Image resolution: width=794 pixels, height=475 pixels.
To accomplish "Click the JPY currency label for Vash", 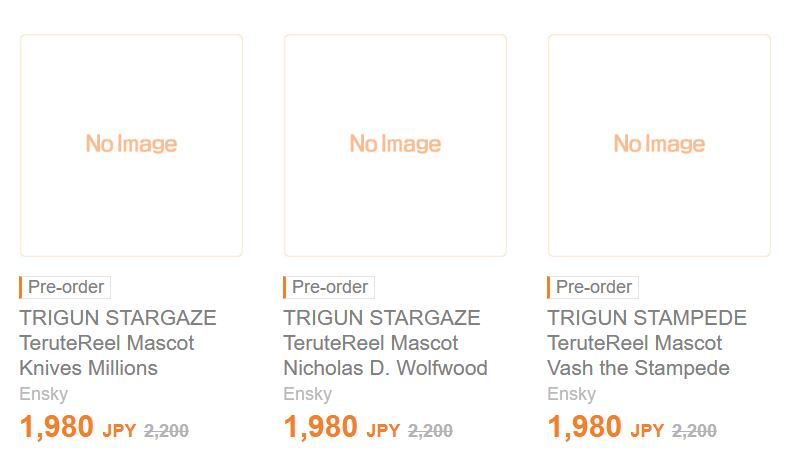I will coord(647,431).
